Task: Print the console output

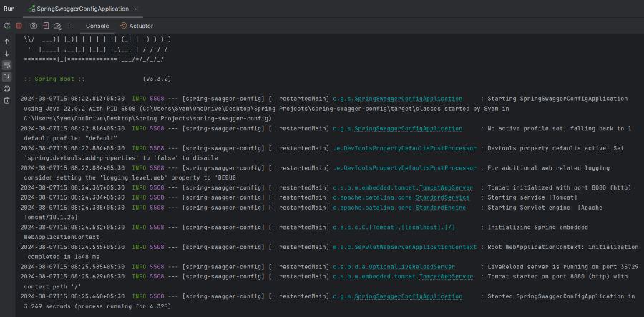Action: pos(7,88)
